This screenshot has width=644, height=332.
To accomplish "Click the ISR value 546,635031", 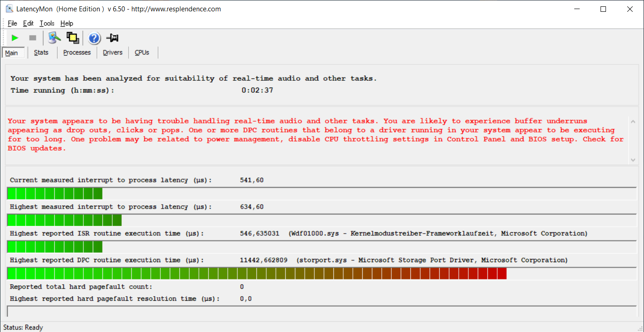I will point(260,234).
